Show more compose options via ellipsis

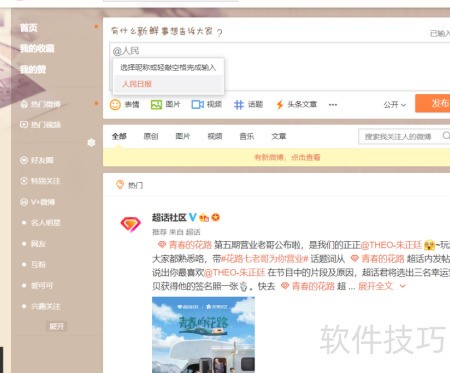click(x=333, y=105)
